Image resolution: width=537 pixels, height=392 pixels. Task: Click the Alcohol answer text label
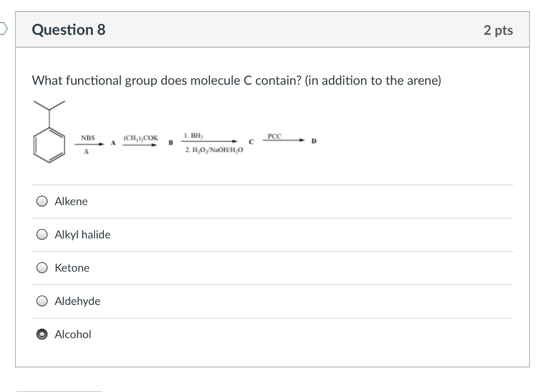(x=73, y=334)
